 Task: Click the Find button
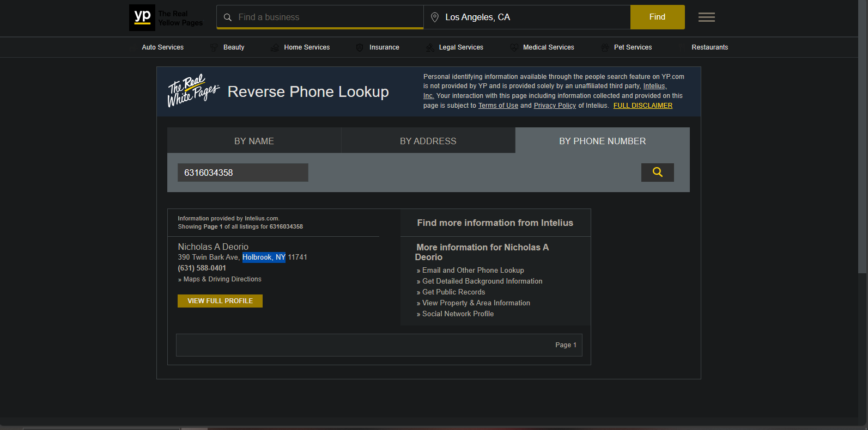pyautogui.click(x=657, y=17)
